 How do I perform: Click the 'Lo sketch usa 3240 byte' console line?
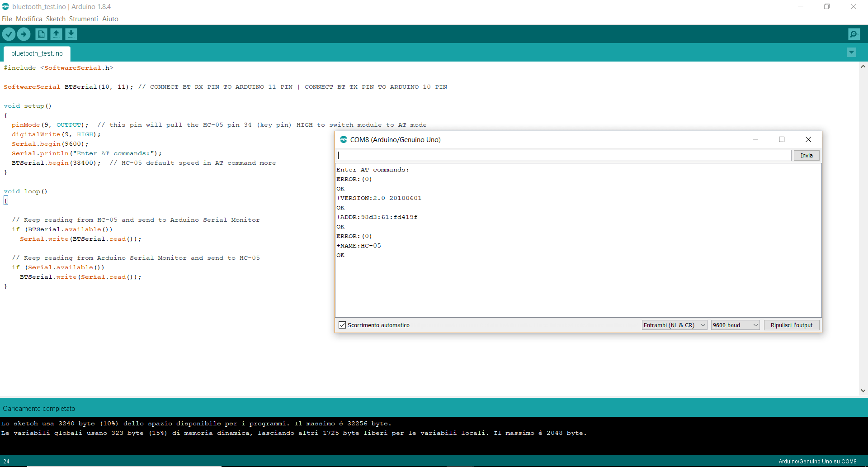196,424
